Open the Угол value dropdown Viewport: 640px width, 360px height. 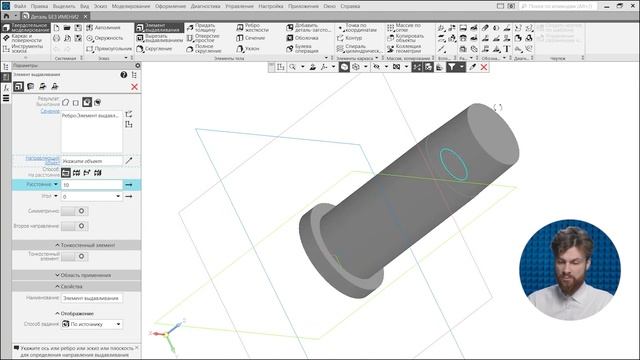[118, 196]
